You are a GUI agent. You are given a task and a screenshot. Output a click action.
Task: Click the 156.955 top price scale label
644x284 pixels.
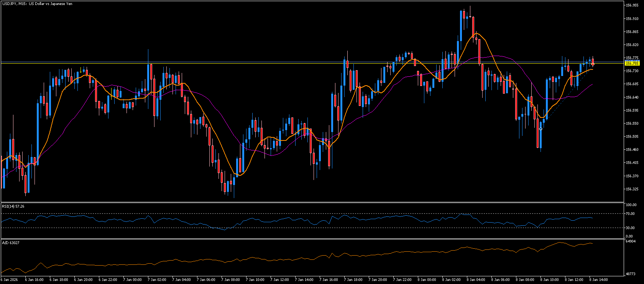[632, 5]
